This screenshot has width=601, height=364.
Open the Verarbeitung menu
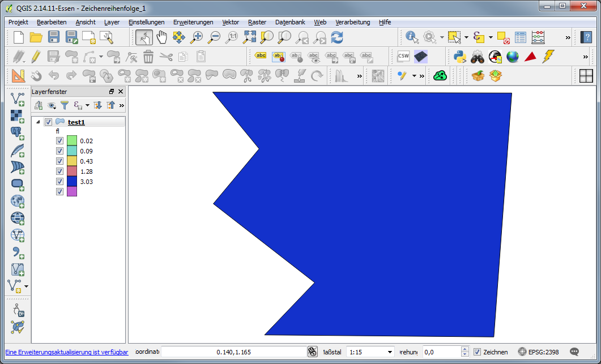pyautogui.click(x=352, y=22)
